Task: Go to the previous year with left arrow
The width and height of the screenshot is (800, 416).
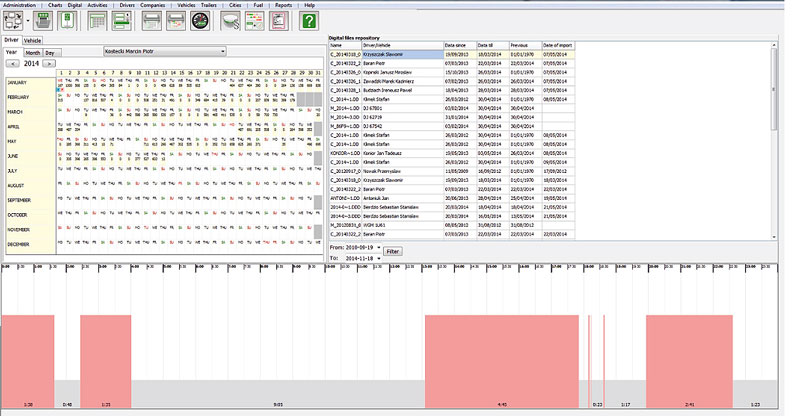Action: 11,62
